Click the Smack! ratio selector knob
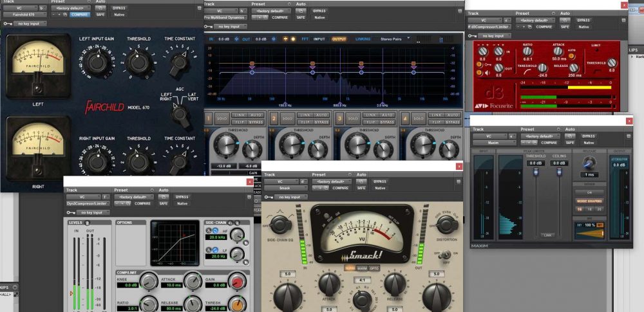The image size is (644, 312). point(362,300)
